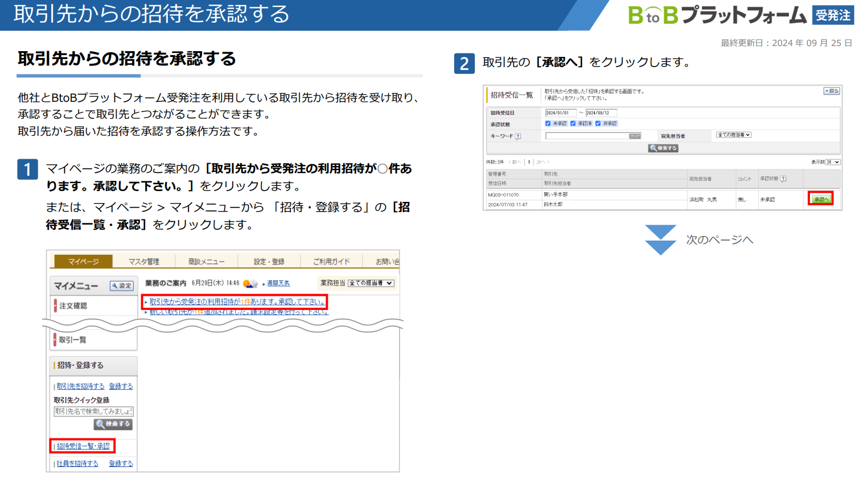Open the 設定・登録 tab
This screenshot has height=480, width=868.
(269, 262)
